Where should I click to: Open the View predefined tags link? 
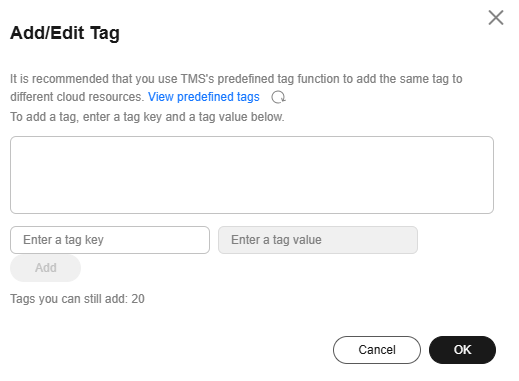[204, 97]
